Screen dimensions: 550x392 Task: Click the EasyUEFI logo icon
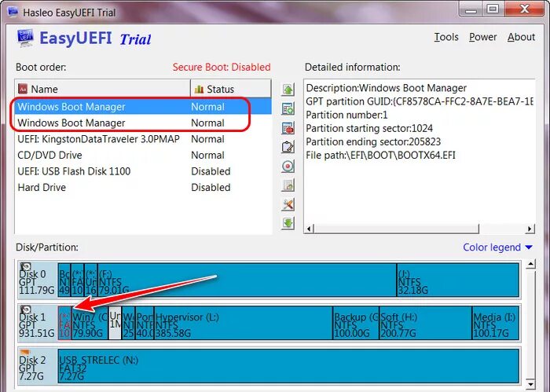(25, 38)
